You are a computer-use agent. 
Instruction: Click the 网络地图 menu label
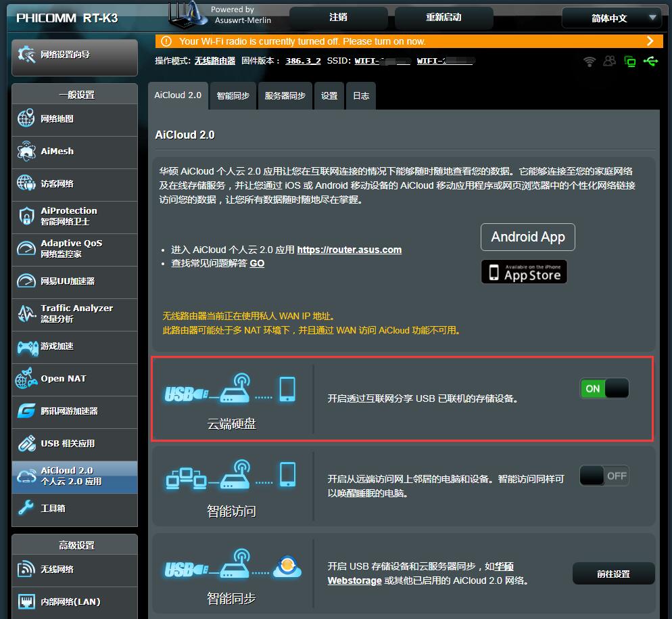click(57, 119)
